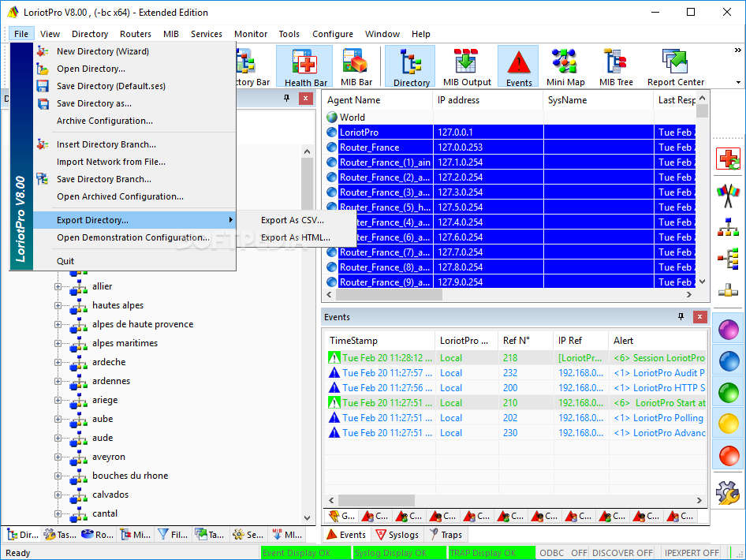The height and width of the screenshot is (560, 746).
Task: Switch to the Events bottom tab
Action: click(x=346, y=535)
